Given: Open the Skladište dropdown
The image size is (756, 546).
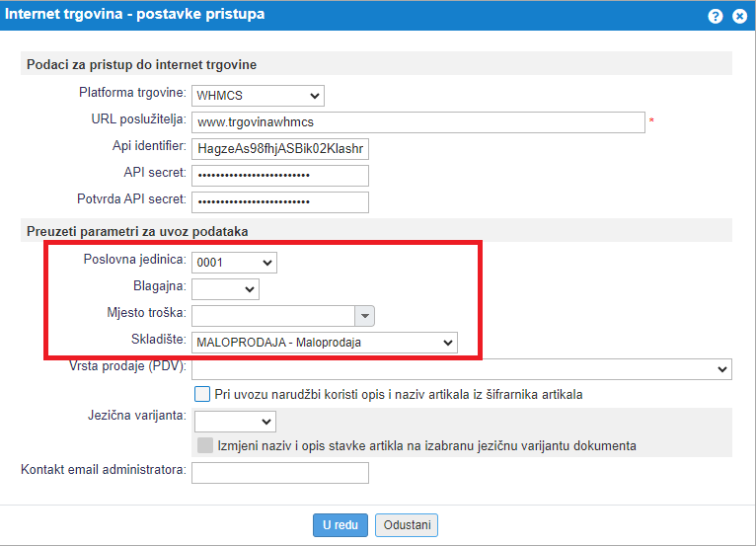Looking at the screenshot, I should [x=325, y=343].
